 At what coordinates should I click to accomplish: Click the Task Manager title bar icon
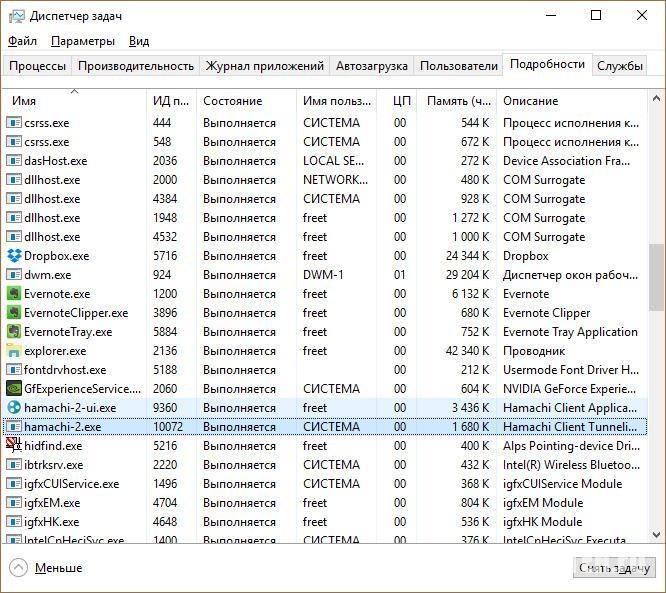tap(17, 16)
